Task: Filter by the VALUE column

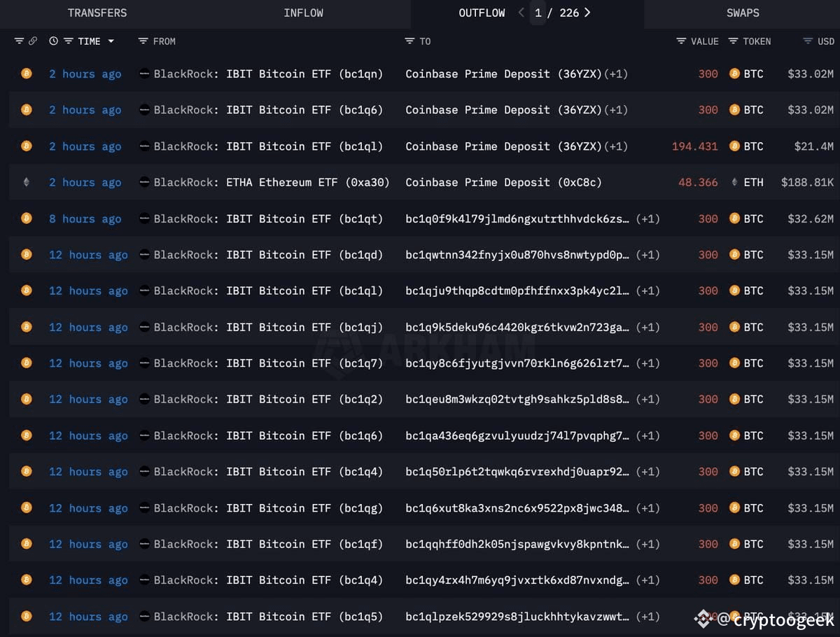Action: pos(681,41)
